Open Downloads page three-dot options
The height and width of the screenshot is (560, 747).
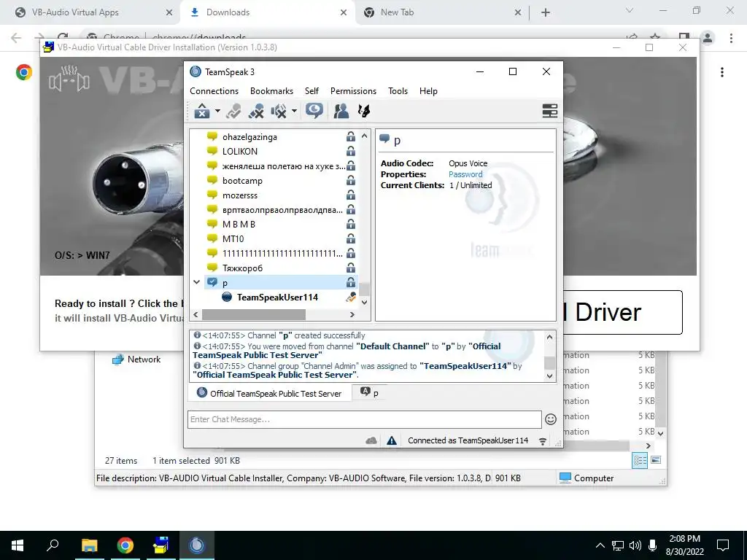click(x=722, y=72)
